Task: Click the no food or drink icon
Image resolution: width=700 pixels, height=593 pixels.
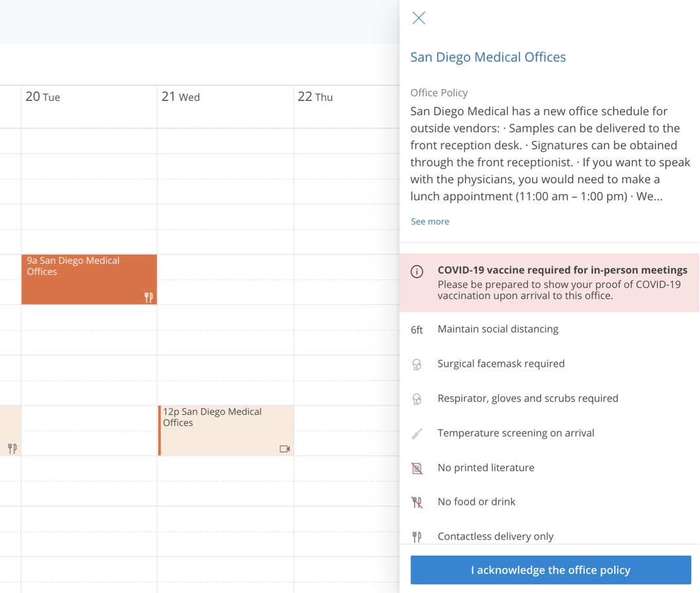Action: click(x=417, y=502)
